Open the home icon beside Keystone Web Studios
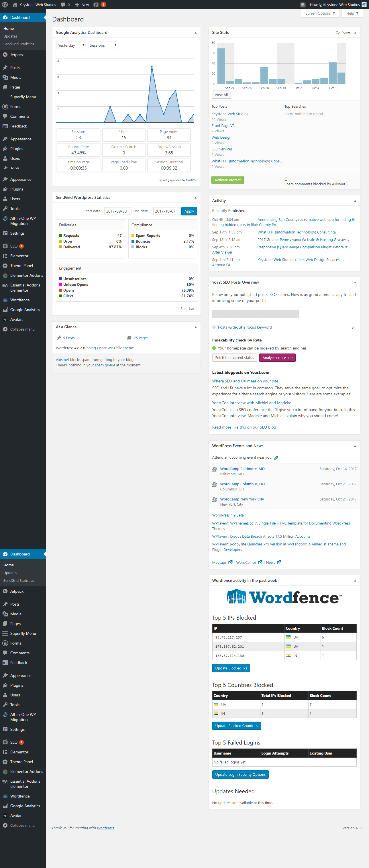Screen dimensions: 369x868 pos(15,5)
